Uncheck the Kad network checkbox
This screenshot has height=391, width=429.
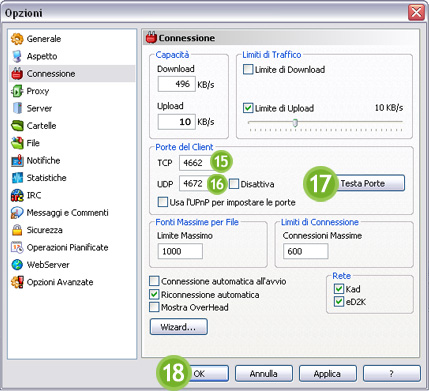339,289
